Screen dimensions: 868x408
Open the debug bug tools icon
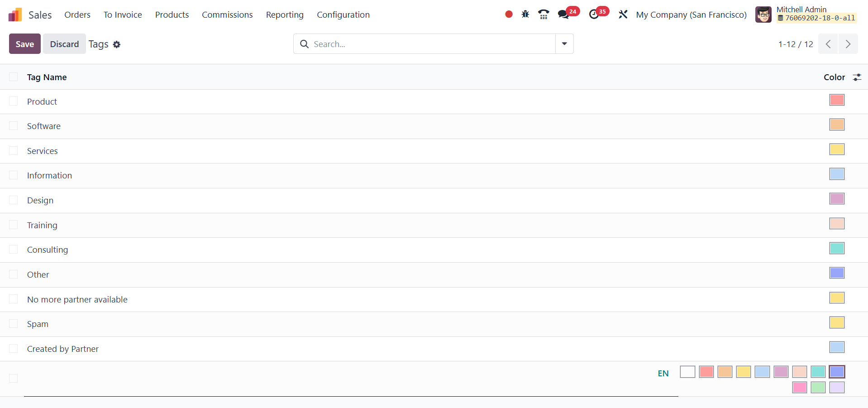pos(525,14)
